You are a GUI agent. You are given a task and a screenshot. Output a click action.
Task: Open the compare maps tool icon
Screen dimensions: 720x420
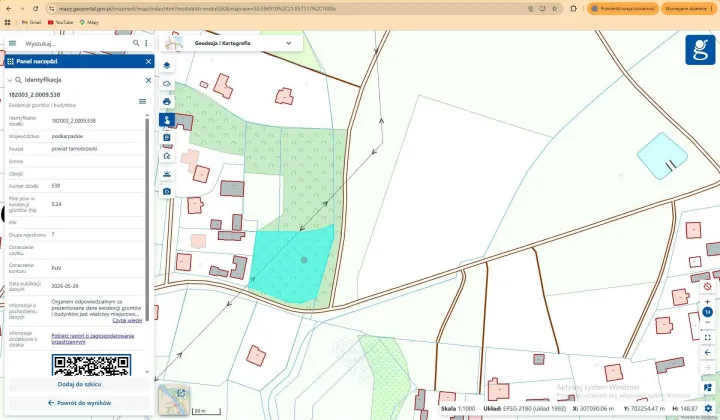(x=707, y=388)
